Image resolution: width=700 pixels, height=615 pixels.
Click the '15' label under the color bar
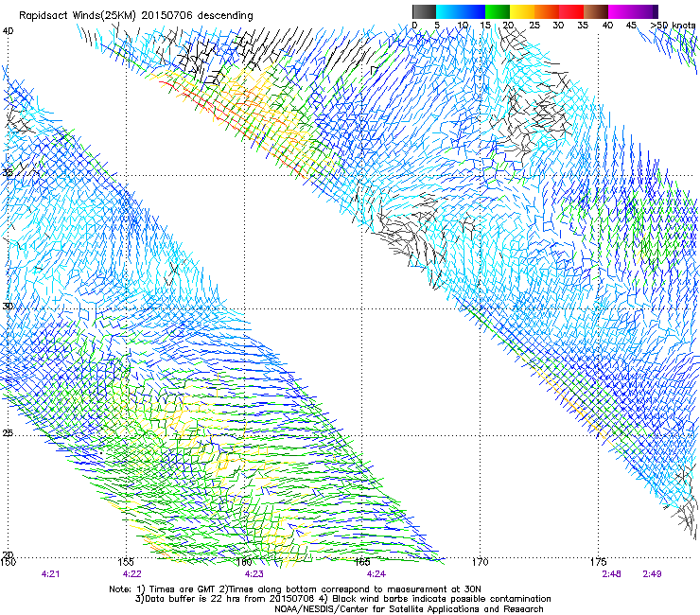485,25
